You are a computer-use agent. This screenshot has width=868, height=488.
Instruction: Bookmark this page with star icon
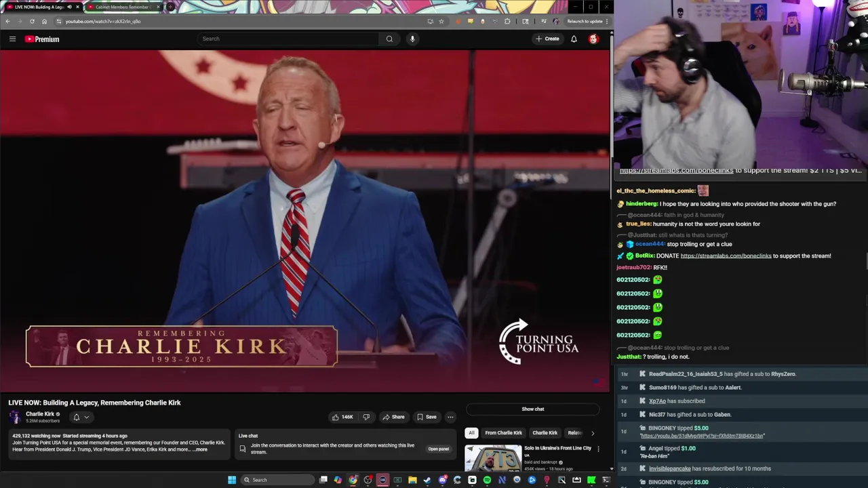coord(441,21)
